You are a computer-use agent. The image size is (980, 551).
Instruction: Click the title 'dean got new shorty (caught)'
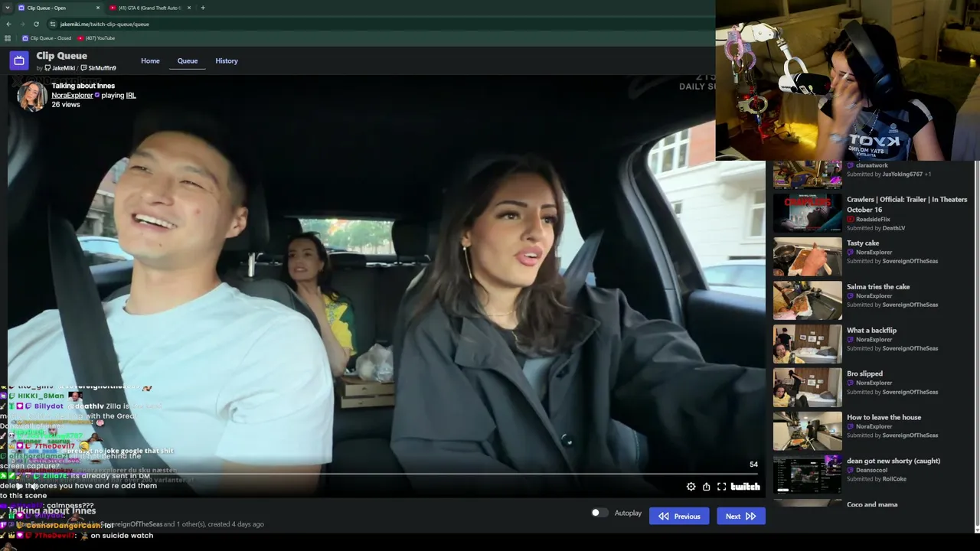point(893,461)
